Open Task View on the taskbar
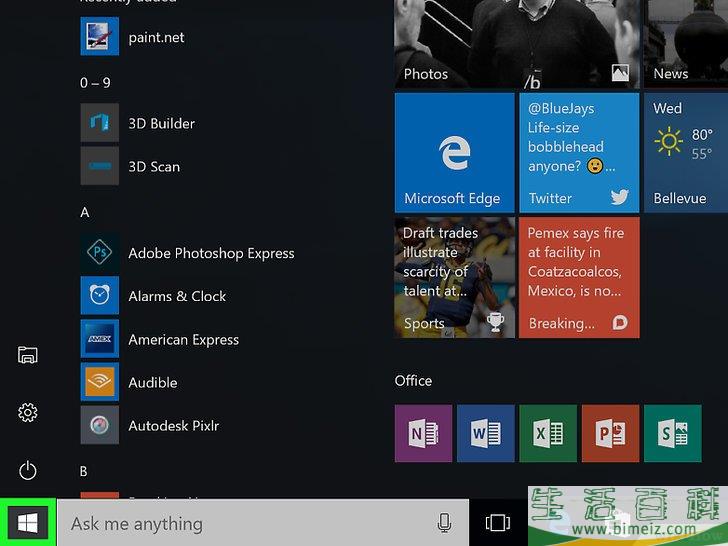 click(x=498, y=523)
